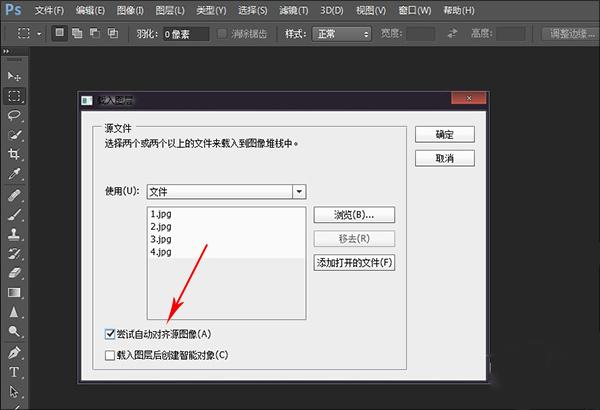Select the Quick Selection tool
The image size is (600, 410).
tap(14, 135)
